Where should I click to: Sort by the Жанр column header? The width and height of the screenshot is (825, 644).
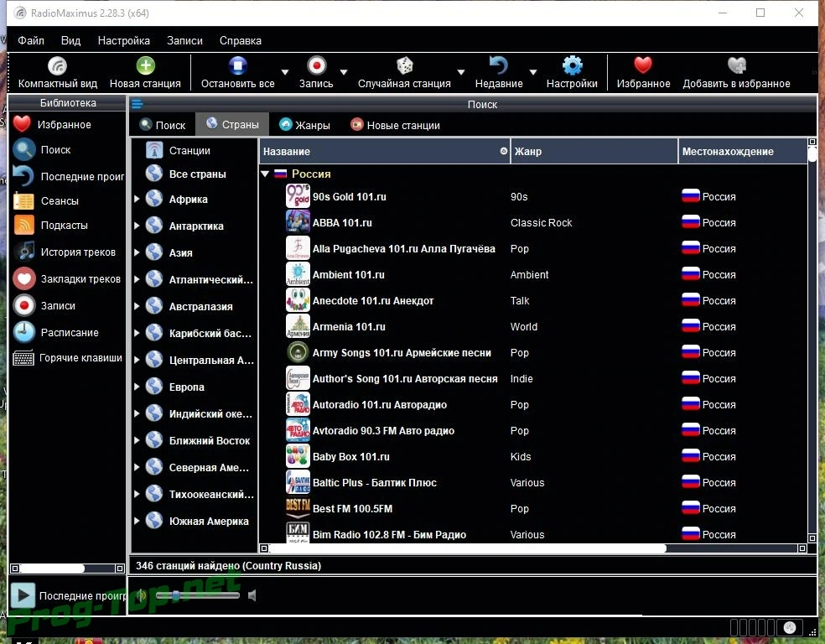tap(594, 152)
